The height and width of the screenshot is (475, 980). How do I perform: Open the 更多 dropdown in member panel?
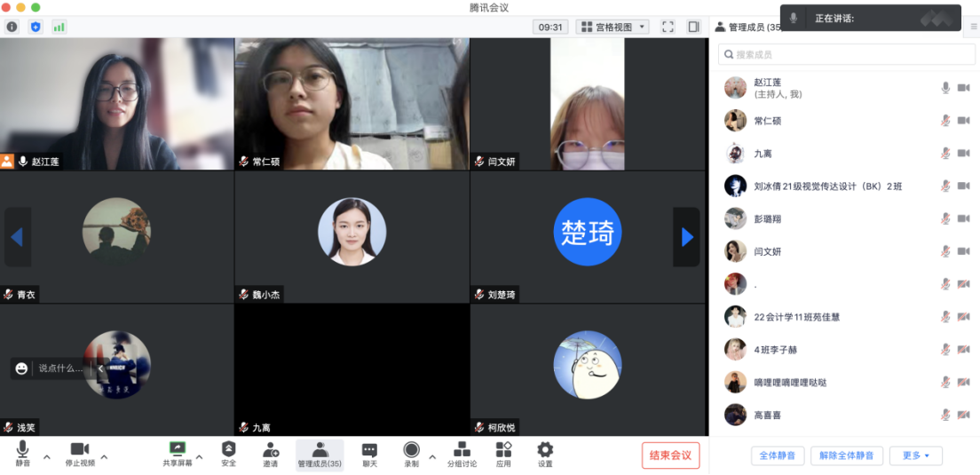click(915, 455)
